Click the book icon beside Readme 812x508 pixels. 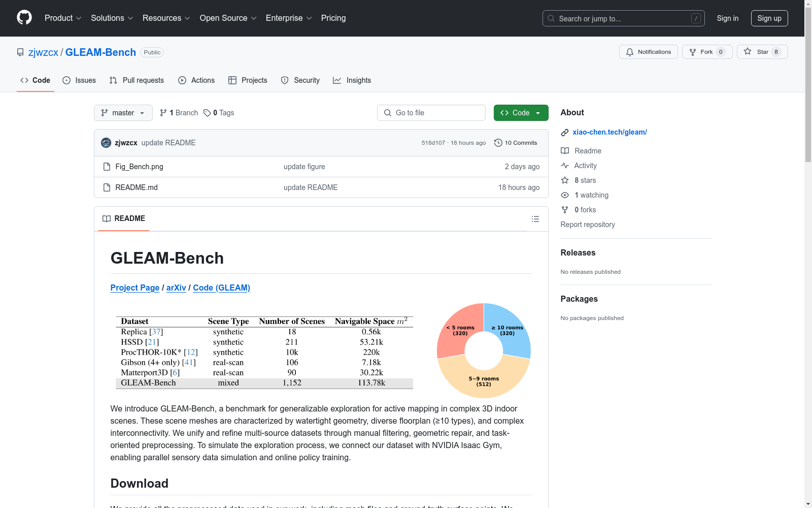565,151
